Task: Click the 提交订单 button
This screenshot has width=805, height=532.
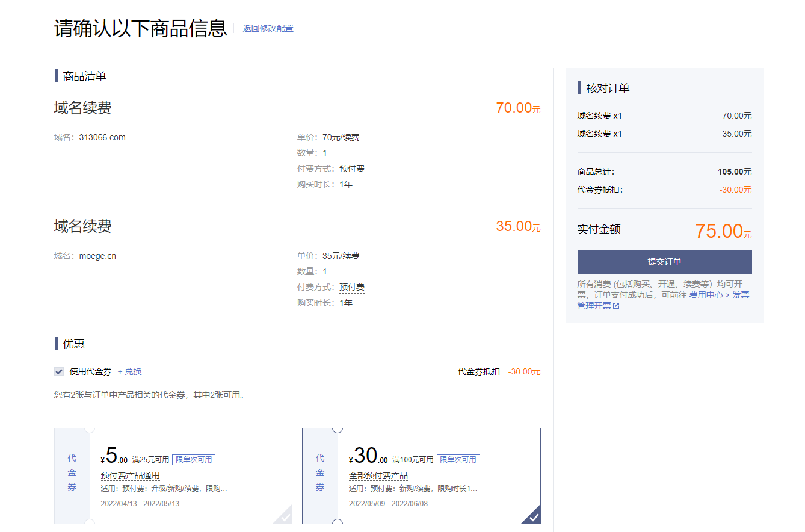Action: (664, 262)
